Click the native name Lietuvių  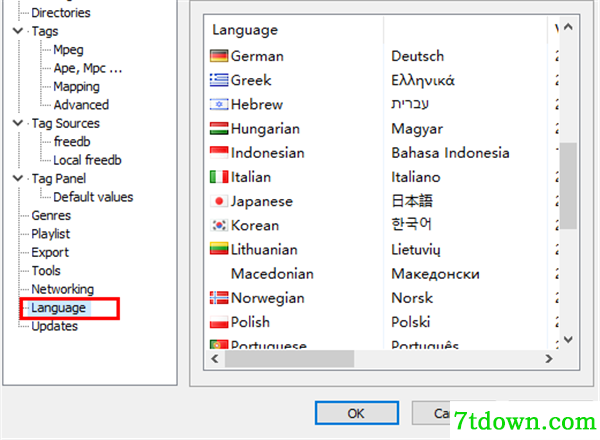coord(416,250)
